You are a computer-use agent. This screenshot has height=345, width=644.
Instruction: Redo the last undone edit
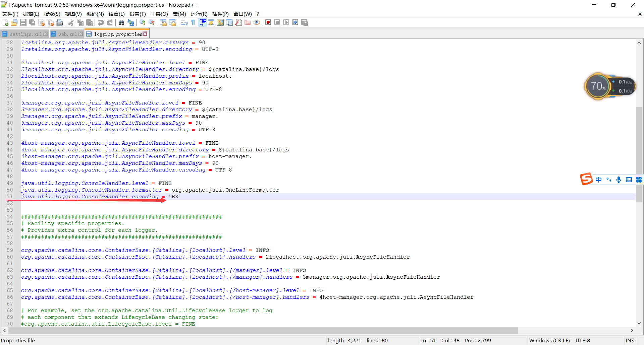110,22
